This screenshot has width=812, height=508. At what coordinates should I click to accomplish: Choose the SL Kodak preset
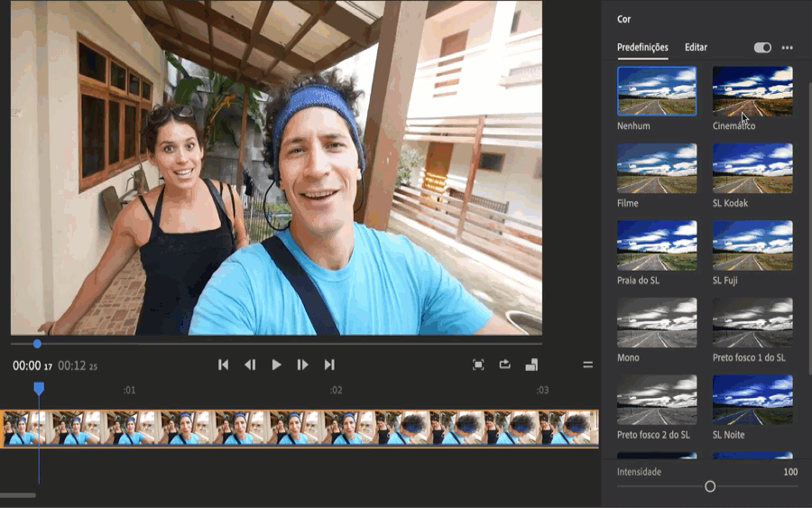coord(752,168)
